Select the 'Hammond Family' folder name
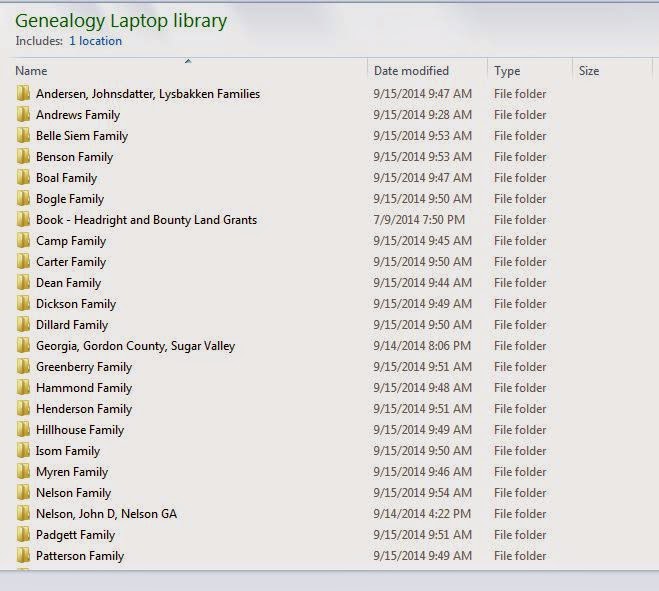 click(84, 388)
